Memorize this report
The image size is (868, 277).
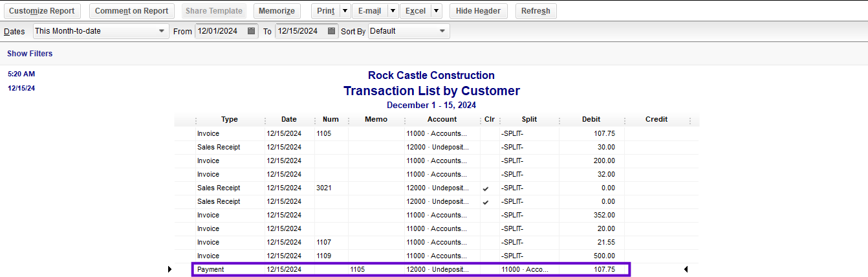[x=277, y=11]
